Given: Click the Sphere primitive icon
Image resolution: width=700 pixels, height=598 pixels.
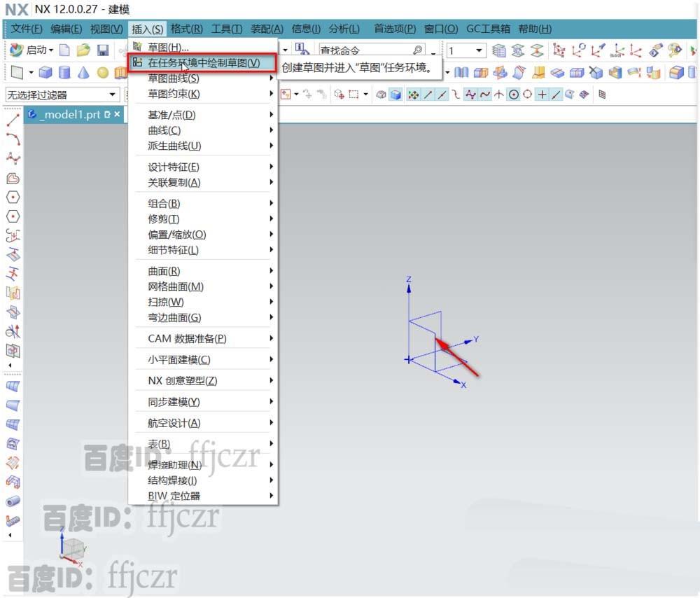Looking at the screenshot, I should (x=103, y=71).
